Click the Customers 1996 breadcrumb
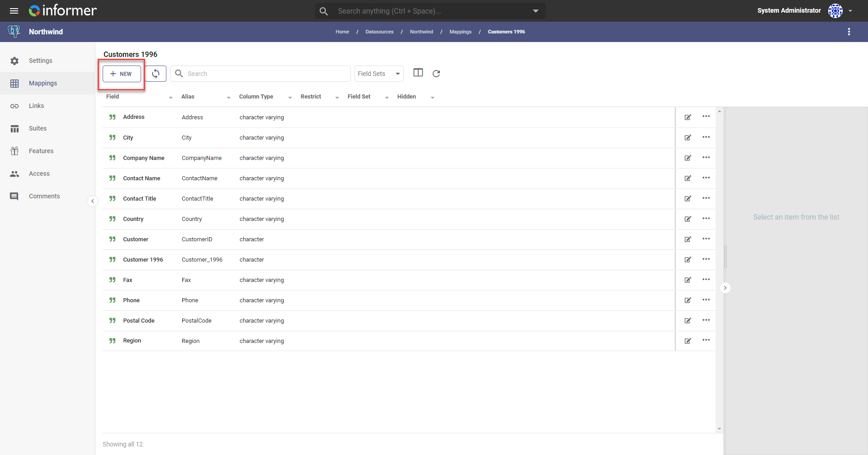Image resolution: width=868 pixels, height=455 pixels. (x=506, y=32)
